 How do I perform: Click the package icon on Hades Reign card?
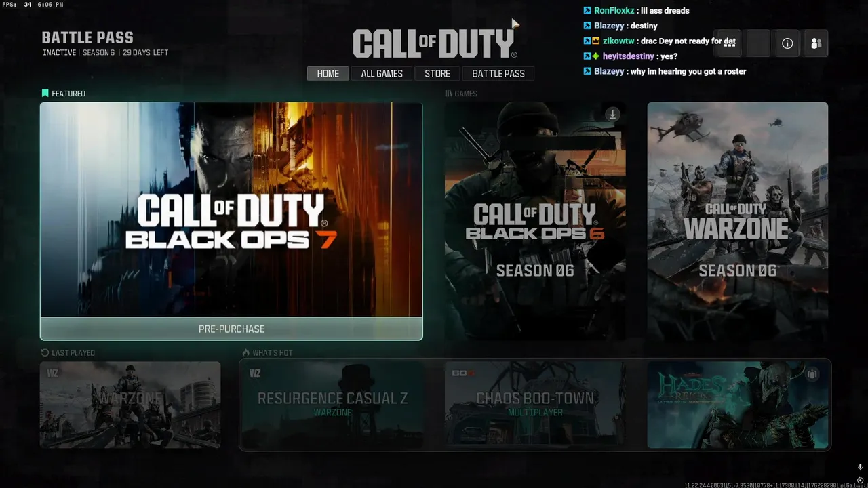click(x=812, y=374)
